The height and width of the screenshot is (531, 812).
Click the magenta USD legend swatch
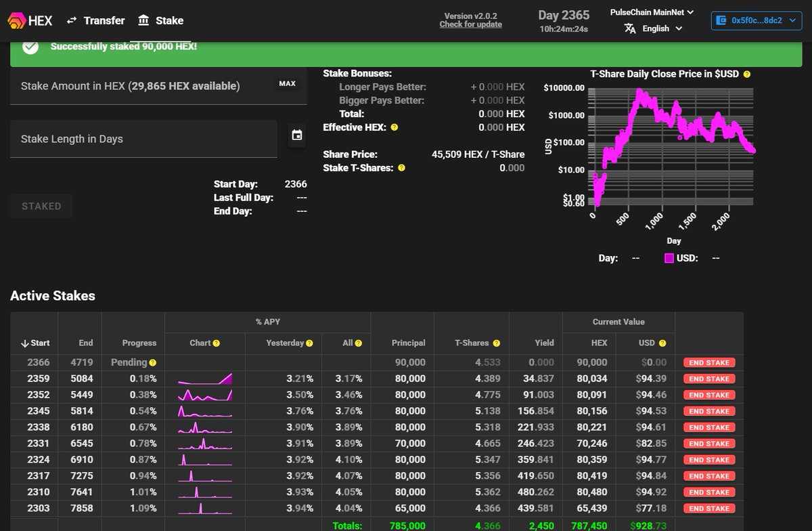[x=669, y=258]
